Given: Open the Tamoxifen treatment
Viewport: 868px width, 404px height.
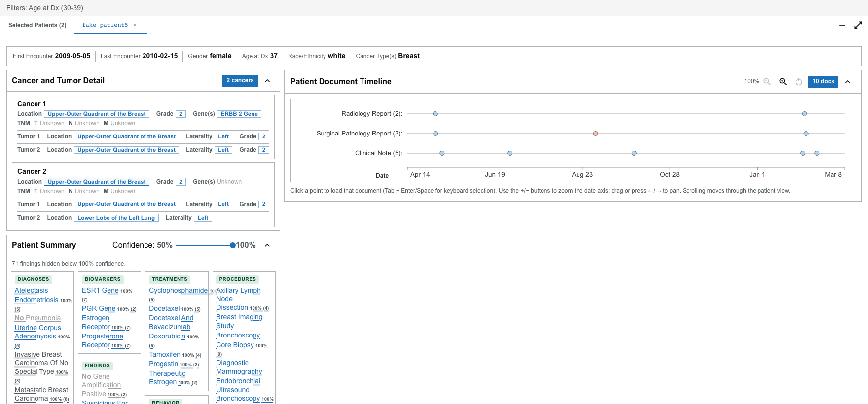Looking at the screenshot, I should tap(165, 355).
